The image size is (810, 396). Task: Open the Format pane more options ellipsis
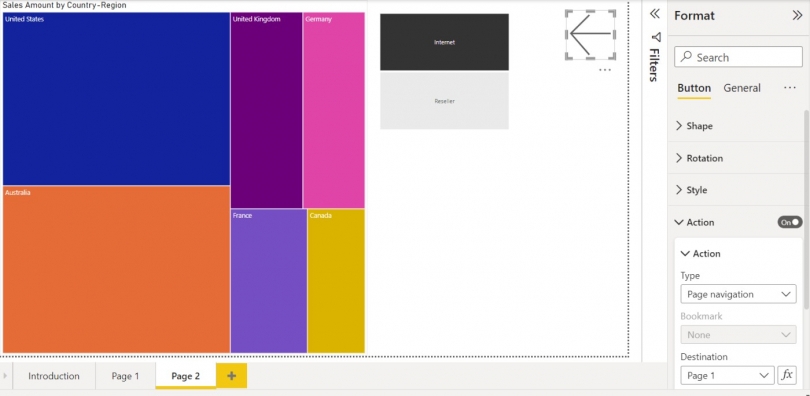point(790,88)
